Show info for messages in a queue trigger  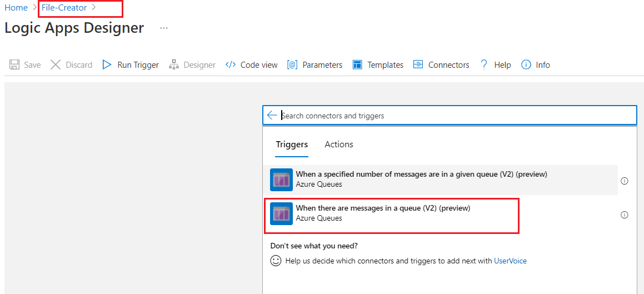(625, 215)
